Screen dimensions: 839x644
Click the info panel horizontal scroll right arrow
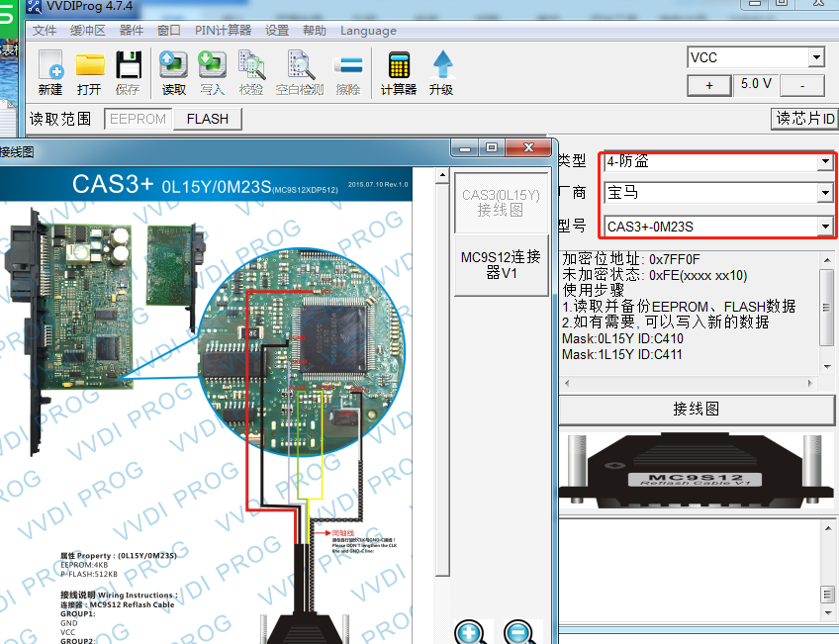pyautogui.click(x=810, y=383)
